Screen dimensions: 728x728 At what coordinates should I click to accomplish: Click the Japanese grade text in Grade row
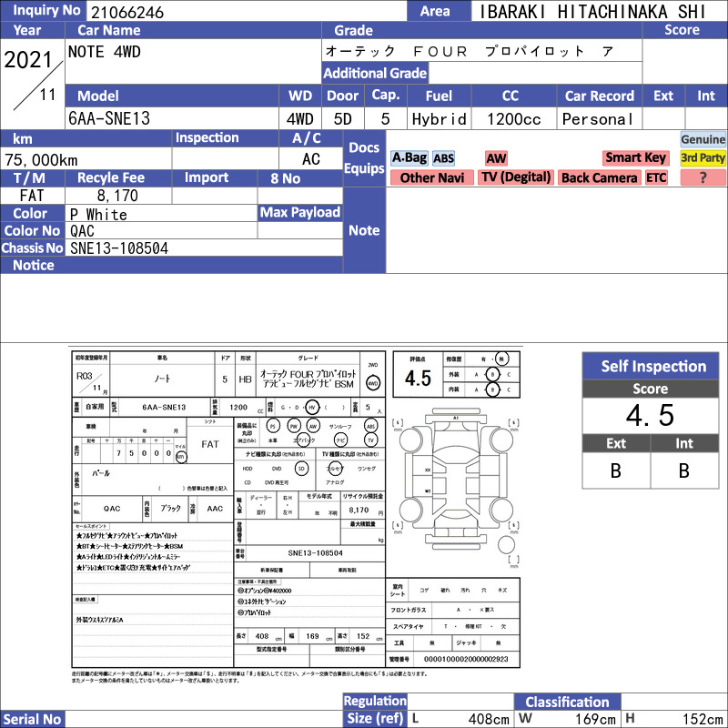(470, 51)
